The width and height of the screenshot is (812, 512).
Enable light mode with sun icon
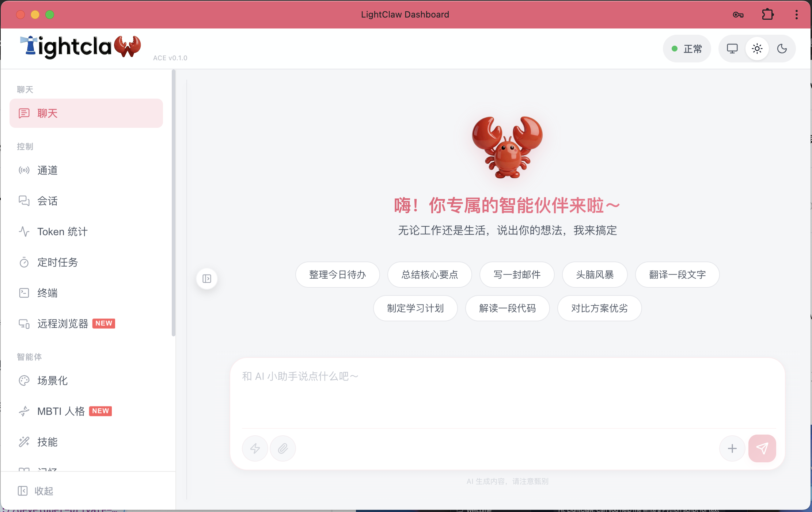coord(757,48)
